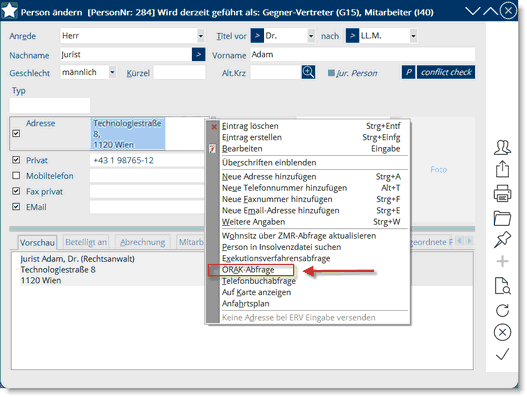Viewport: 527px width, 397px height.
Task: Click the document search icon
Action: pos(502,286)
